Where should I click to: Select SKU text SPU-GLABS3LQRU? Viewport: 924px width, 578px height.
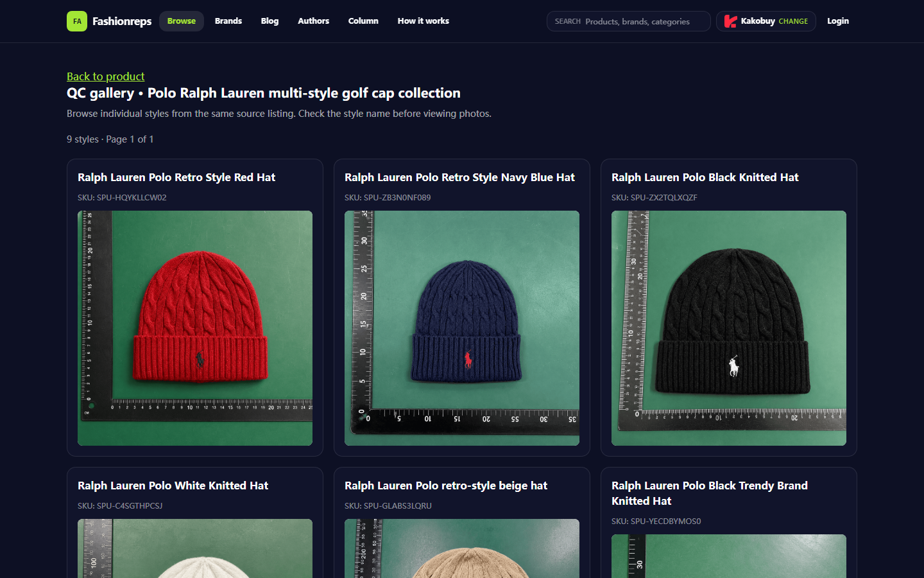click(x=398, y=506)
